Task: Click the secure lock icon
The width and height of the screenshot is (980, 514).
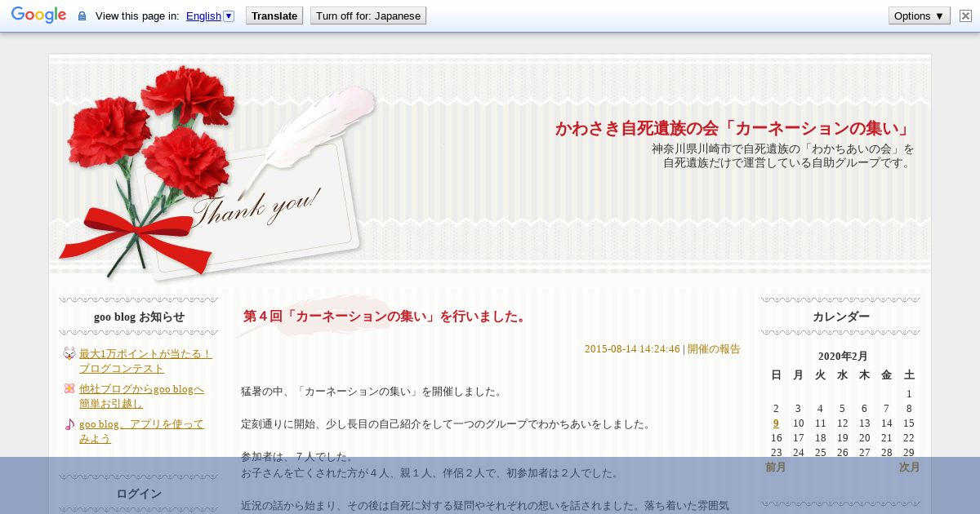Action: pos(82,16)
